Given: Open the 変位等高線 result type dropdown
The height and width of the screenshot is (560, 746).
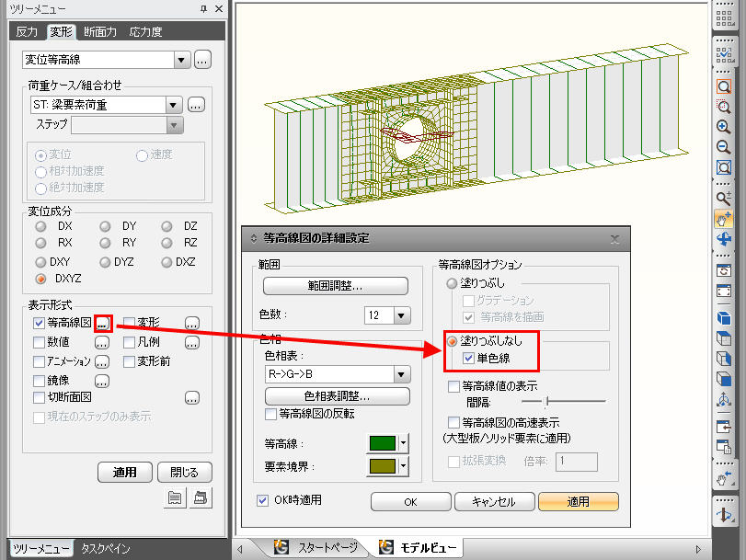Looking at the screenshot, I should 180,60.
